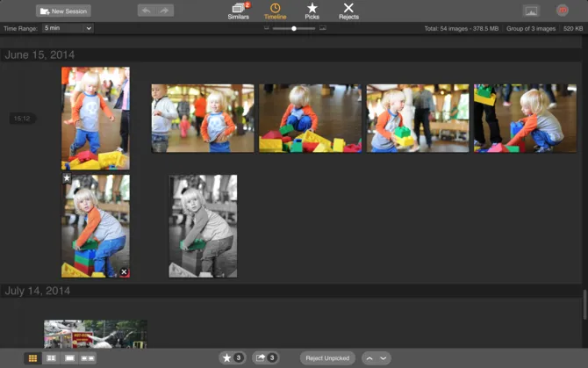
Task: Select the black and white child photo
Action: click(x=203, y=226)
